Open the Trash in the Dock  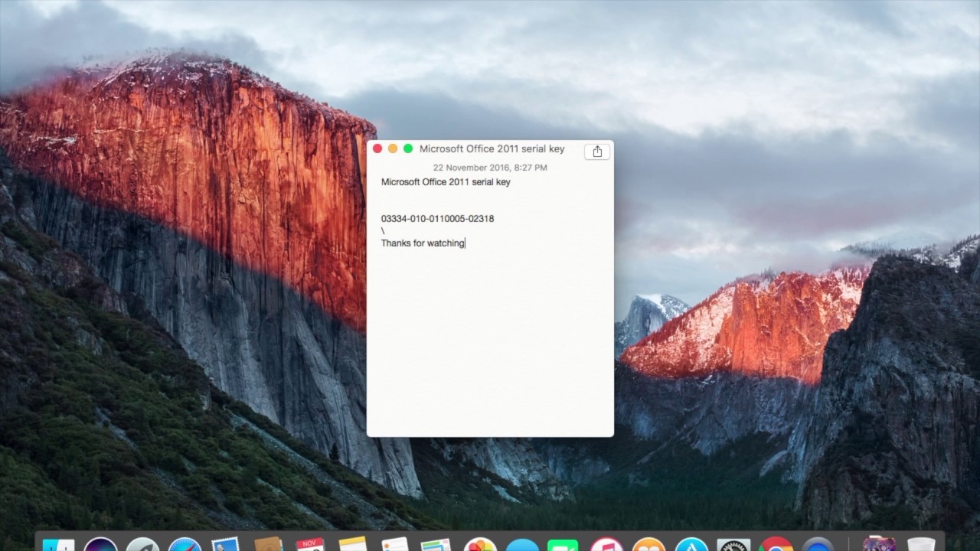pyautogui.click(x=921, y=545)
